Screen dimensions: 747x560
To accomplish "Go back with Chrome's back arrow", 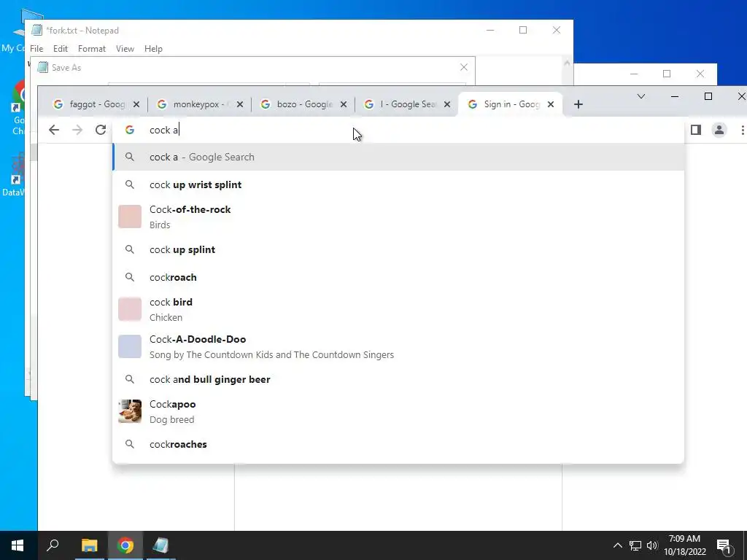I will pos(54,130).
